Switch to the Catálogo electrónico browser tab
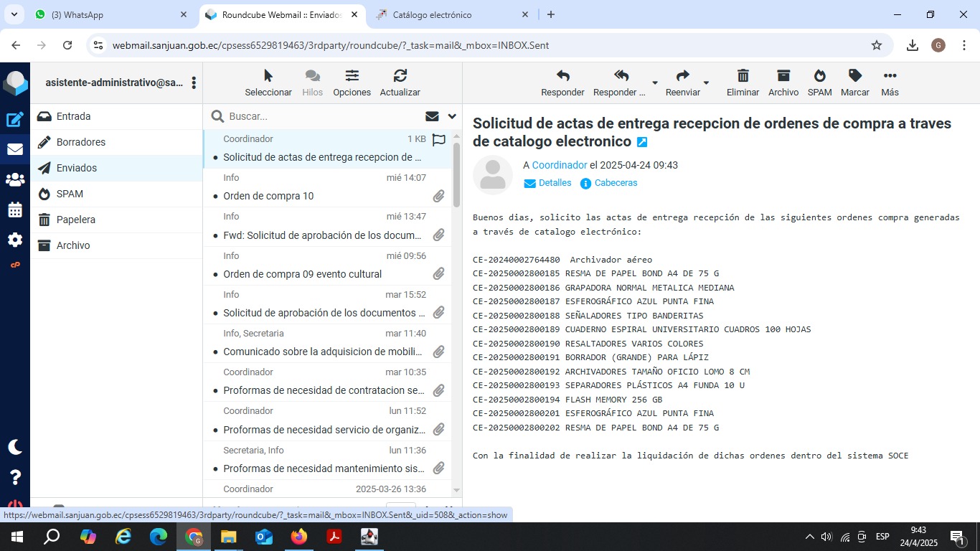980x551 pixels. tap(432, 14)
